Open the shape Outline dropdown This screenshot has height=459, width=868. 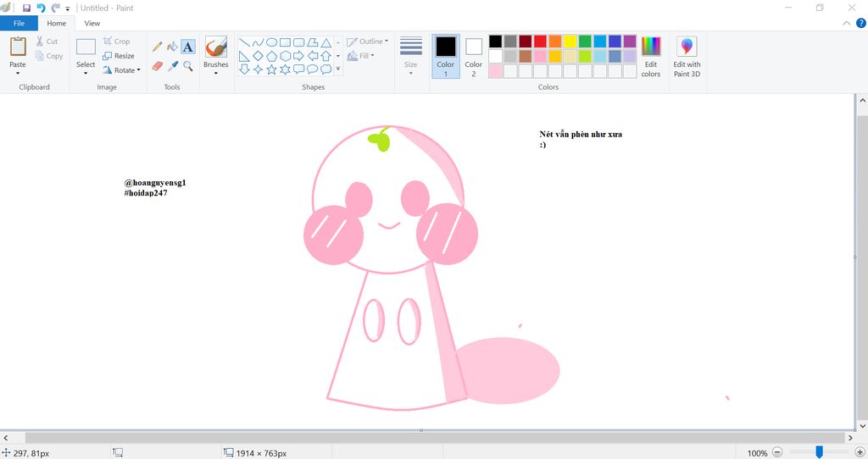point(368,41)
